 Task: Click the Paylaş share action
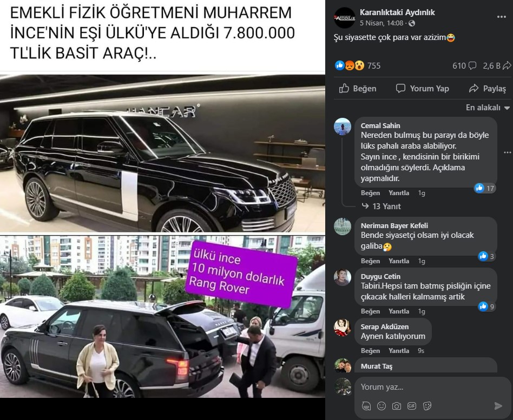(488, 89)
